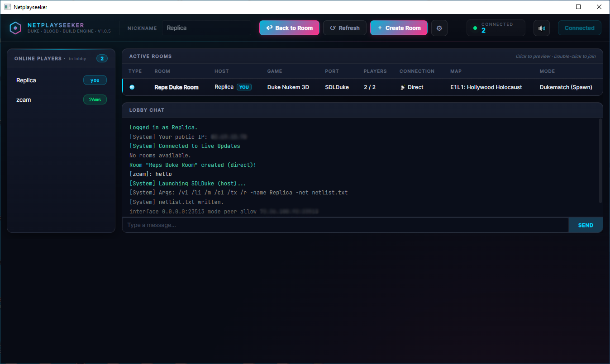Click the Netplayseeker hexagon logo icon
Image resolution: width=610 pixels, height=364 pixels.
point(15,28)
